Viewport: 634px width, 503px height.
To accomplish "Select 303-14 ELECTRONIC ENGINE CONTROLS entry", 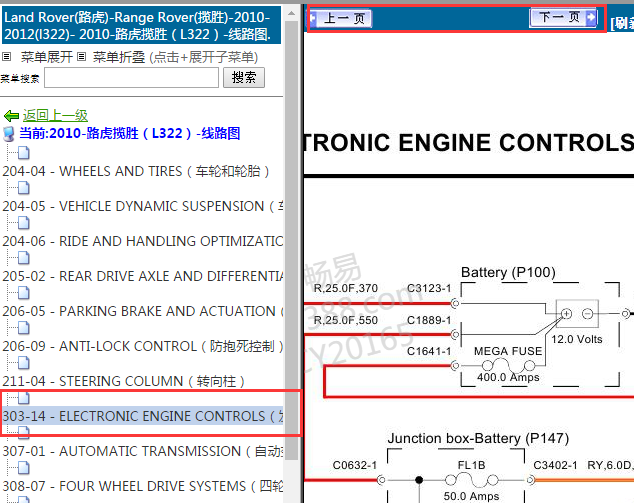I will pos(143,416).
